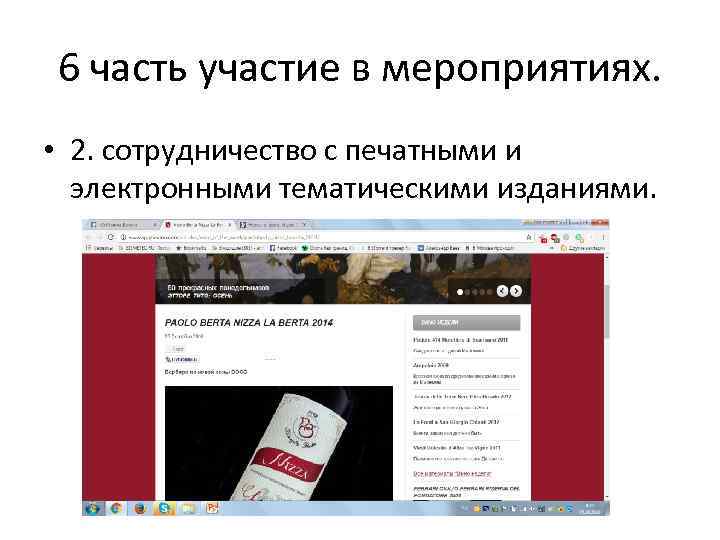
Task: Click the Windows Start button
Action: 93,508
